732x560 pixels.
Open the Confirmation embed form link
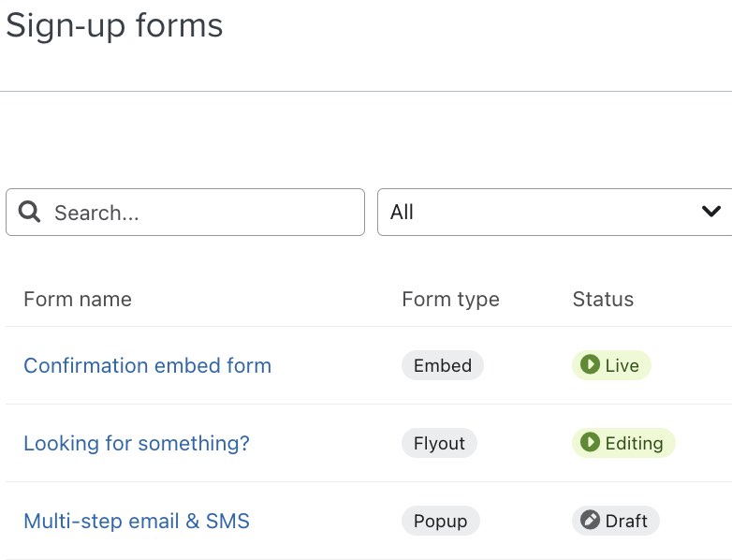point(147,365)
